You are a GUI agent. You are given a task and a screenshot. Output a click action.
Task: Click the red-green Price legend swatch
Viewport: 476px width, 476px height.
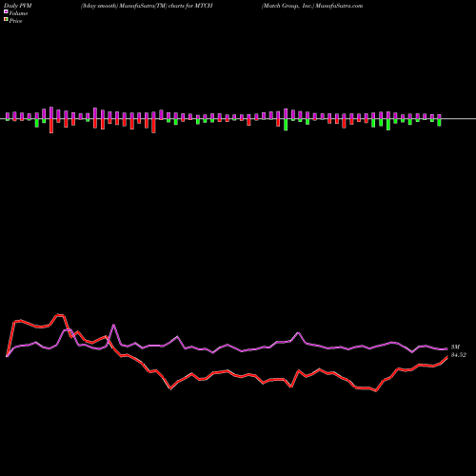pyautogui.click(x=6, y=20)
